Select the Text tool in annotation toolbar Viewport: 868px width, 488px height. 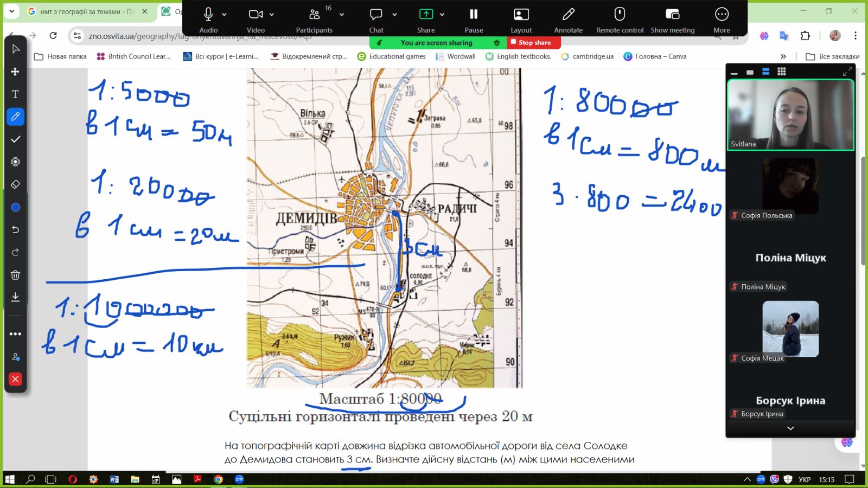[x=15, y=94]
